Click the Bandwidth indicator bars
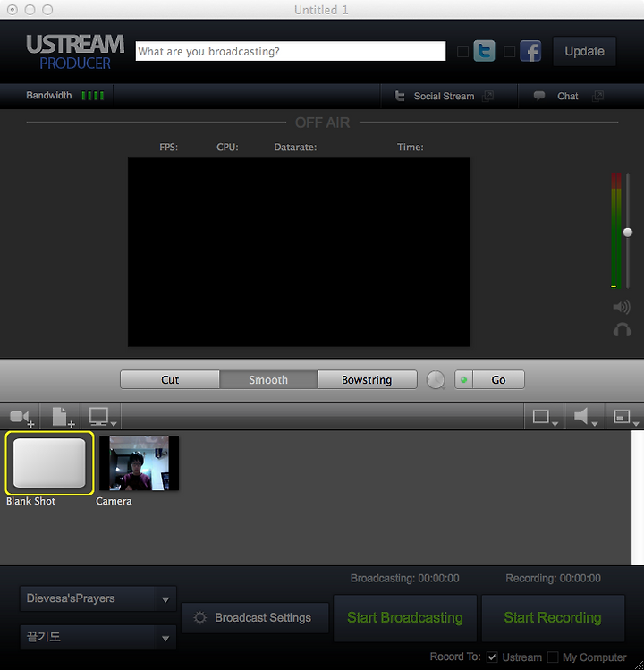This screenshot has width=644, height=670. (93, 96)
